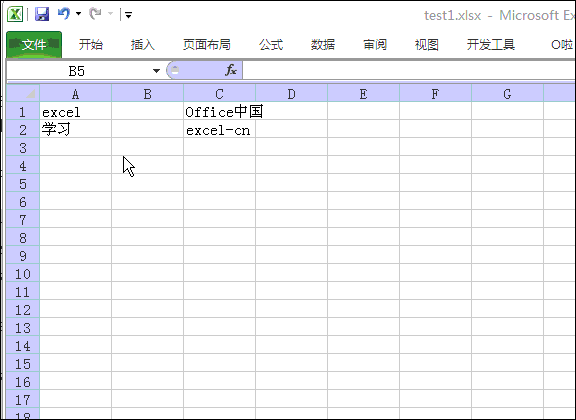The width and height of the screenshot is (576, 420).
Task: Select row 17 header
Action: tap(23, 400)
